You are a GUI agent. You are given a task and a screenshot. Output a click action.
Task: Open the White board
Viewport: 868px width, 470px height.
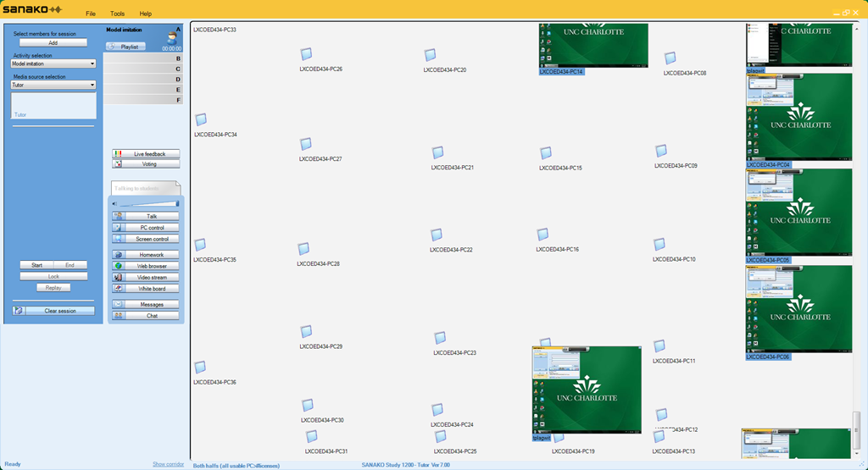pos(146,289)
